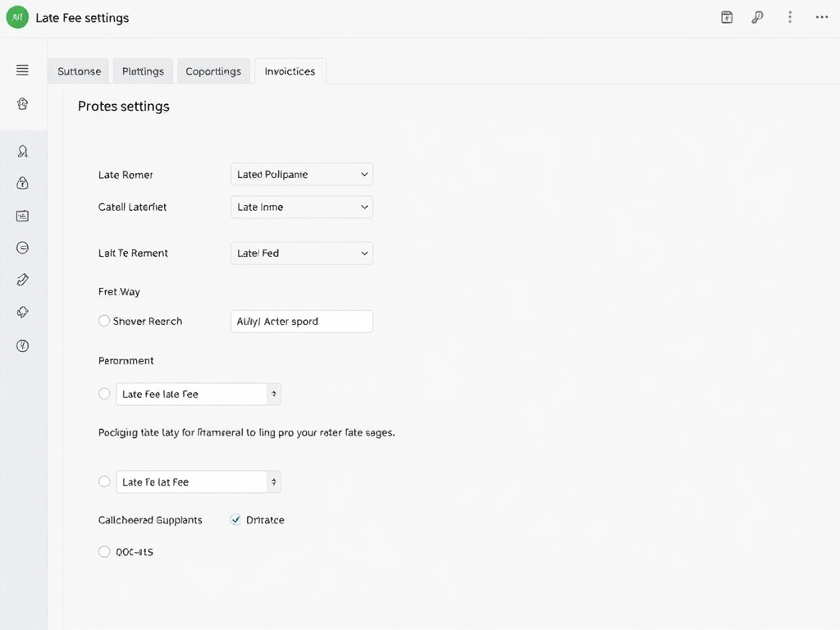
Task: Open the calendar icon in the top bar
Action: pyautogui.click(x=726, y=16)
